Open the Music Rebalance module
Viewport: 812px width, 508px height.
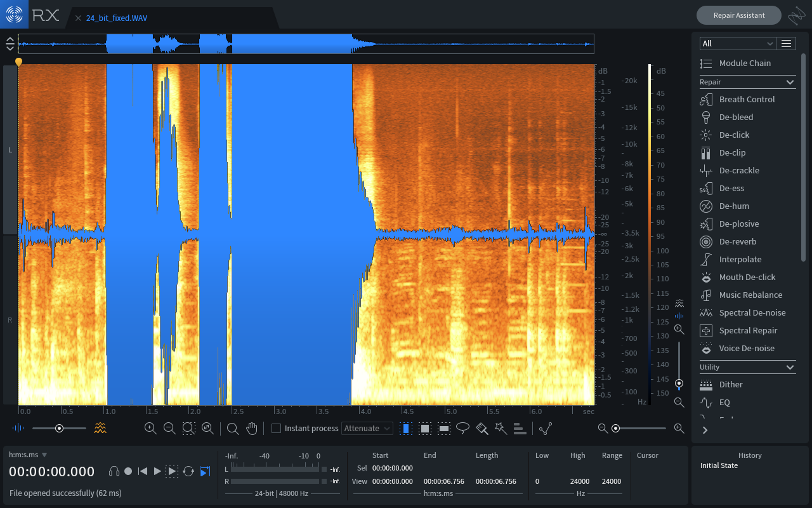pos(747,295)
